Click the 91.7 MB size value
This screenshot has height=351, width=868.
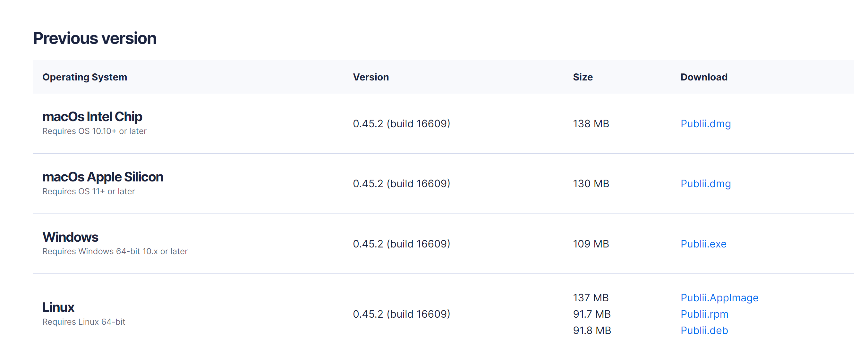(x=591, y=314)
